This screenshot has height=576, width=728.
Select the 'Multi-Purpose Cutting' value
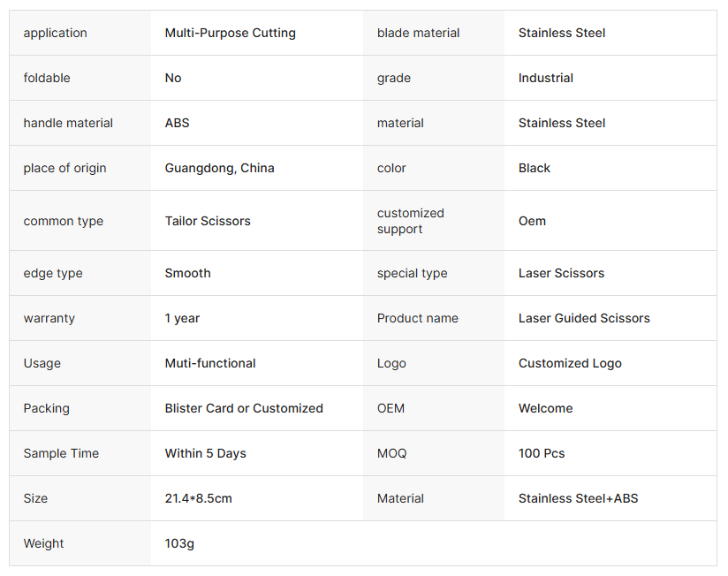[x=230, y=34]
